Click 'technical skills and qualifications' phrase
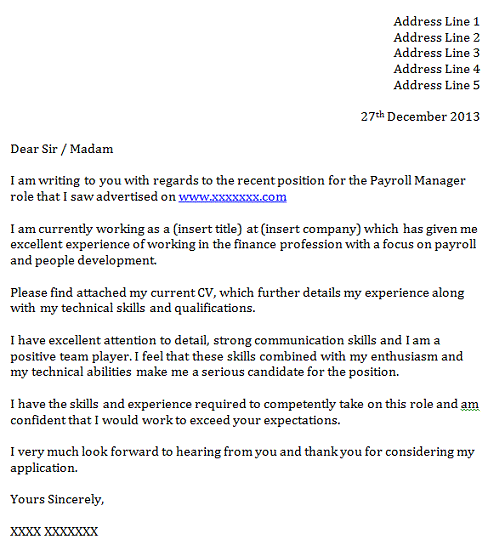The image size is (488, 545). click(158, 308)
